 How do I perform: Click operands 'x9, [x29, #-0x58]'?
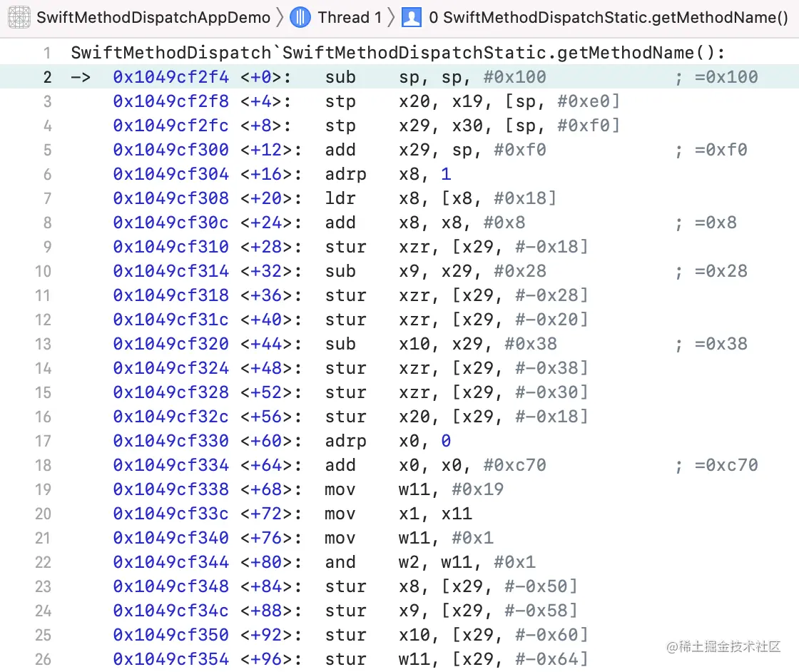(488, 611)
